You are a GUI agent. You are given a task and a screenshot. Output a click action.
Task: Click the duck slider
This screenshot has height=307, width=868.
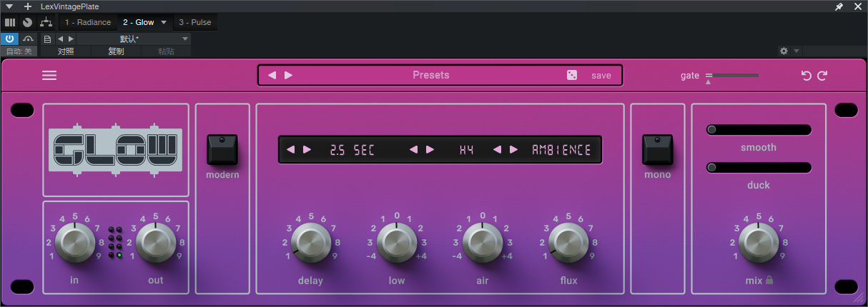pyautogui.click(x=759, y=167)
